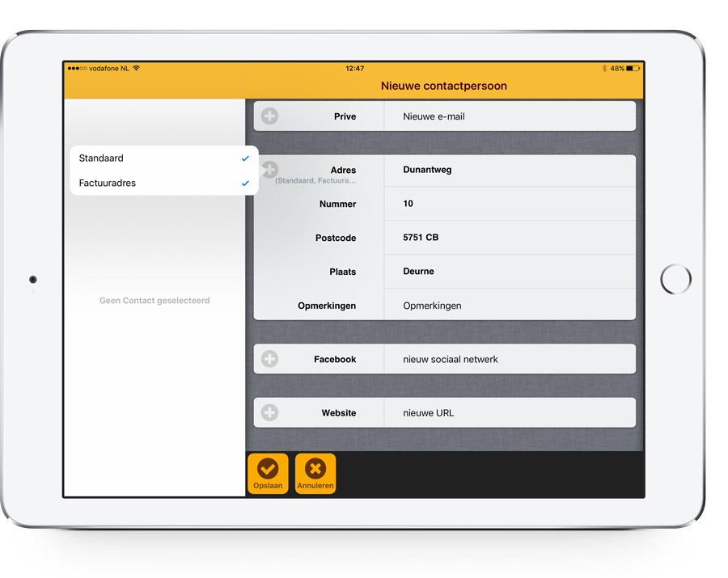Uncheck the checkmark next to Standaard
728x578 pixels.
click(245, 158)
